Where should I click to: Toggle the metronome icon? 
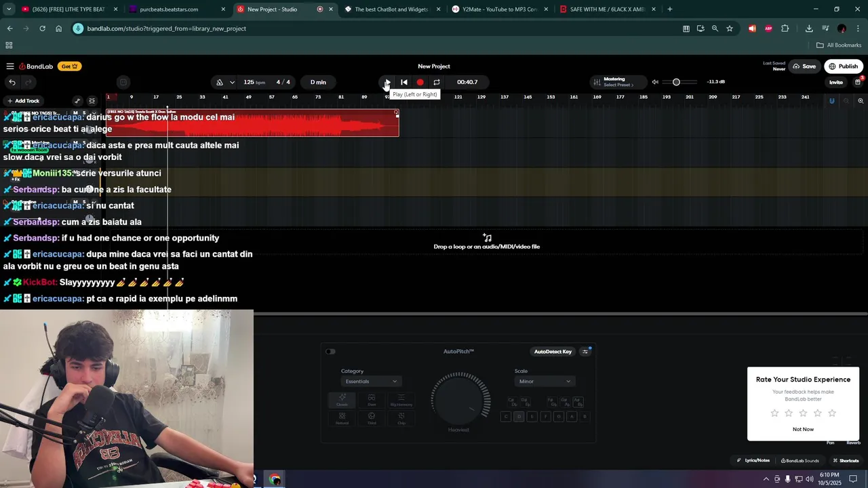pos(220,82)
